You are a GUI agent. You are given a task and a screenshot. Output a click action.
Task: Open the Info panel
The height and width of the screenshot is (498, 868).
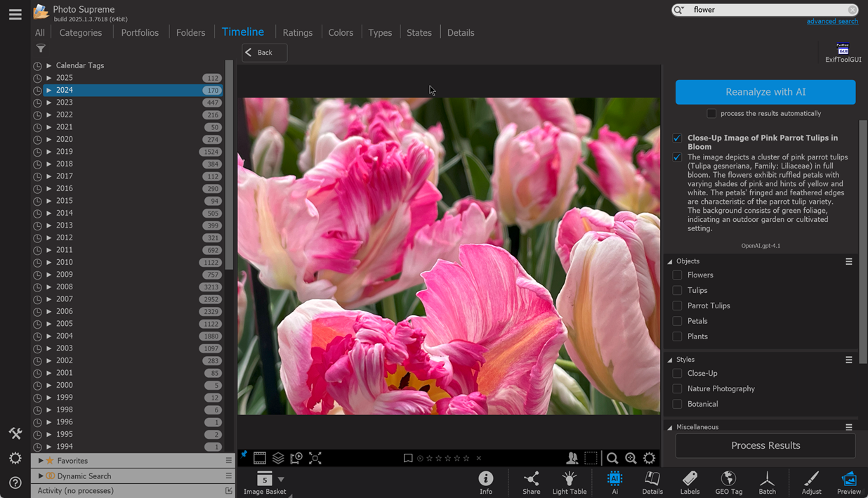486,483
